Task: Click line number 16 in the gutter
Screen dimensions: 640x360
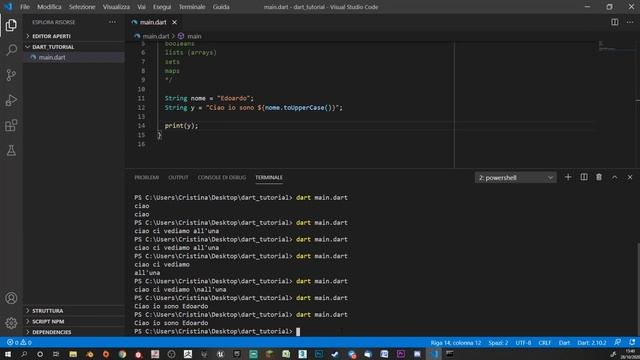Action: [141, 144]
